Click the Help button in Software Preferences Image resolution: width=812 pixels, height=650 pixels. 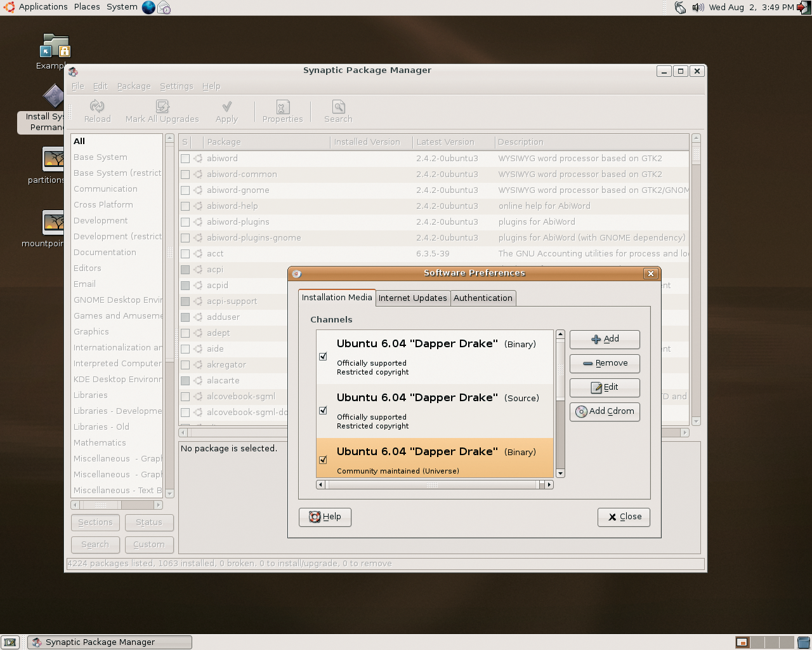pos(325,517)
